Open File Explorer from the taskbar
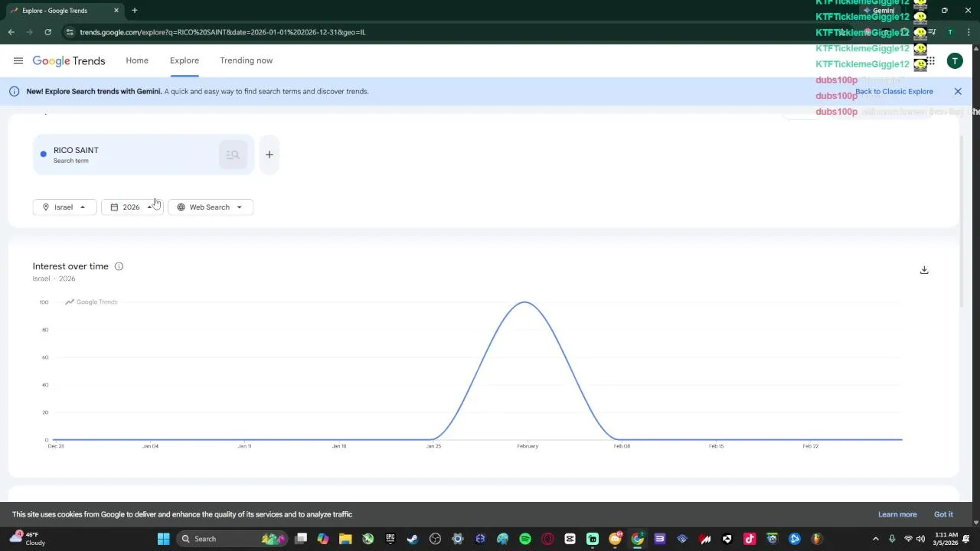Viewport: 980px width, 551px height. (345, 539)
